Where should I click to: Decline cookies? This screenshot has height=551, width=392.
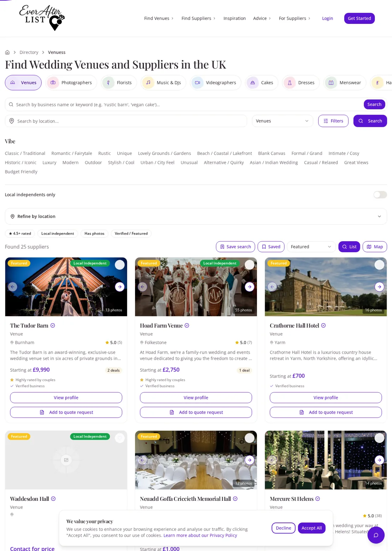pos(283,528)
